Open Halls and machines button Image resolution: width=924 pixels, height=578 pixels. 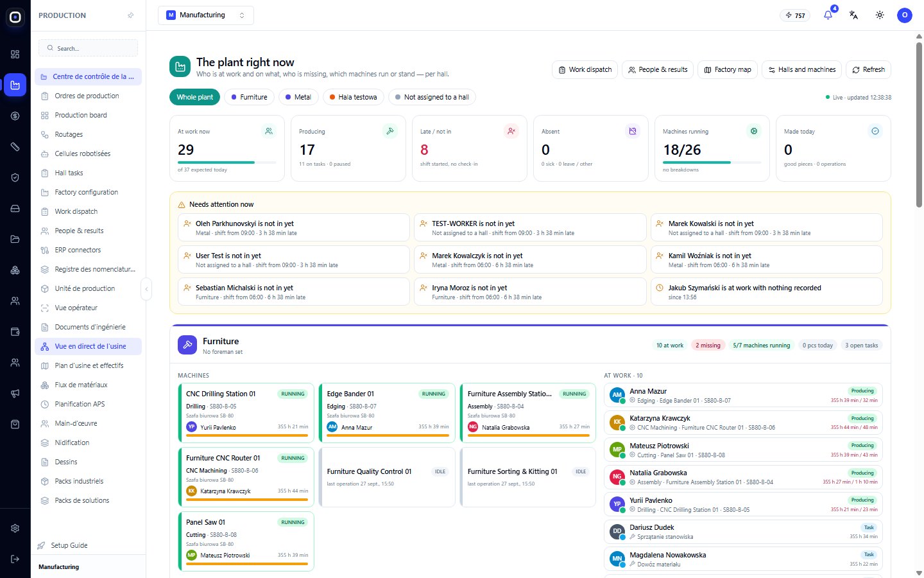pyautogui.click(x=801, y=69)
